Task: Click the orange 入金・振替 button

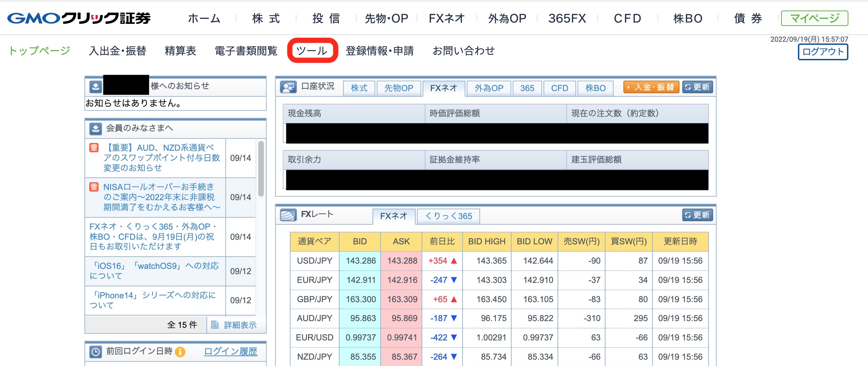Action: coord(651,87)
